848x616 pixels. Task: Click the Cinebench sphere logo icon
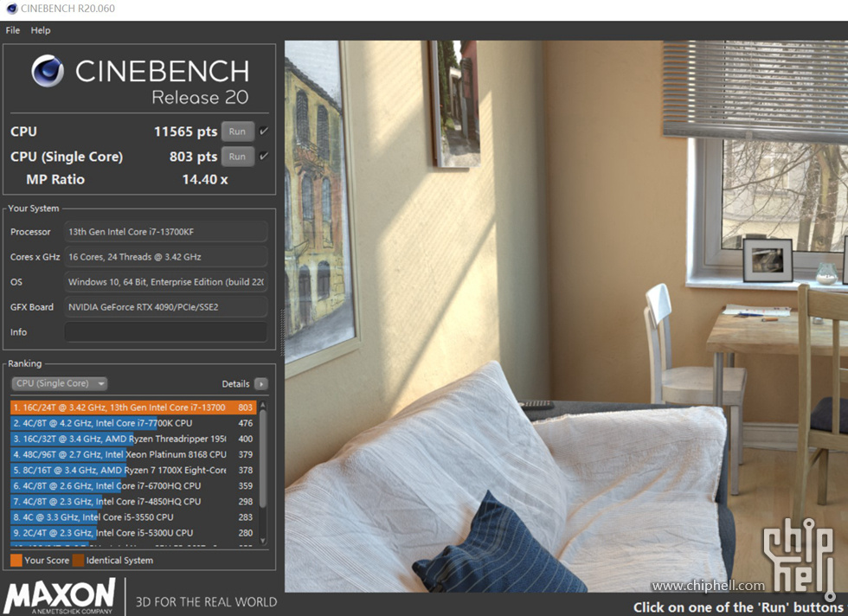tap(48, 71)
